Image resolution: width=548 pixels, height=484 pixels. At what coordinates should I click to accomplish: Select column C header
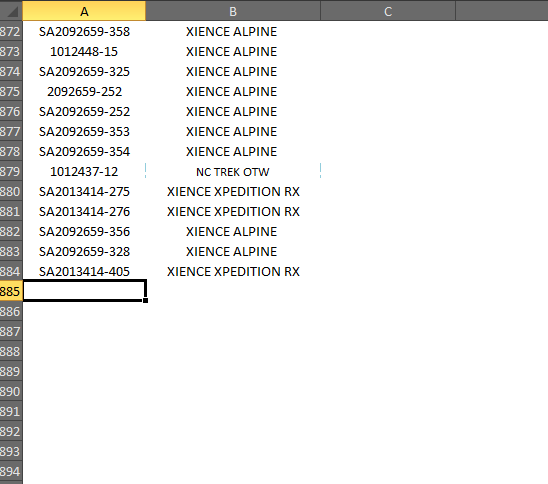click(388, 11)
